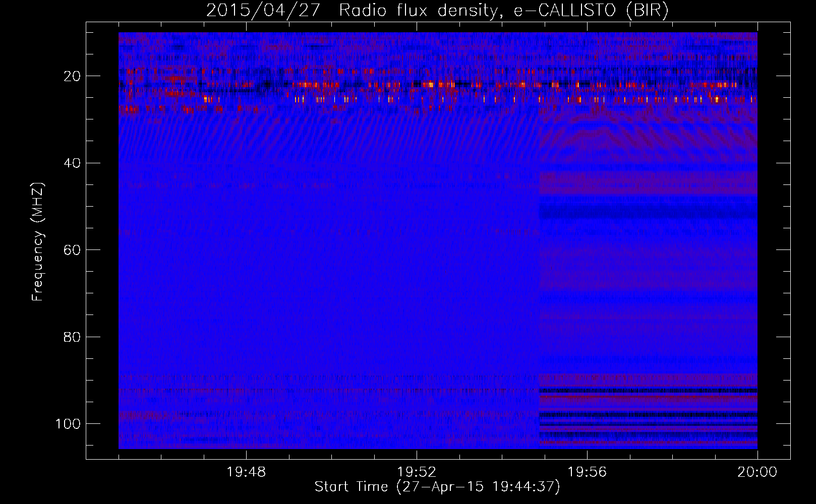Click the 40 MHz frequency tick label
816x504 pixels.
[x=72, y=163]
